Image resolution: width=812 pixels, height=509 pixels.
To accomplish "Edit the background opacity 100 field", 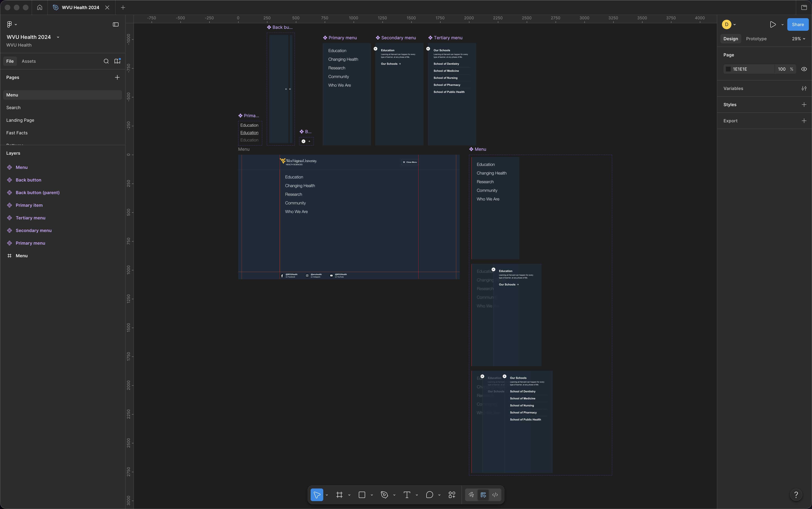I will [782, 69].
